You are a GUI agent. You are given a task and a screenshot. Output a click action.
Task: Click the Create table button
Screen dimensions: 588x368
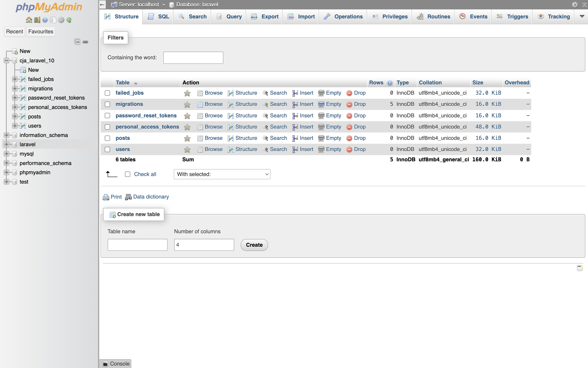[254, 245]
